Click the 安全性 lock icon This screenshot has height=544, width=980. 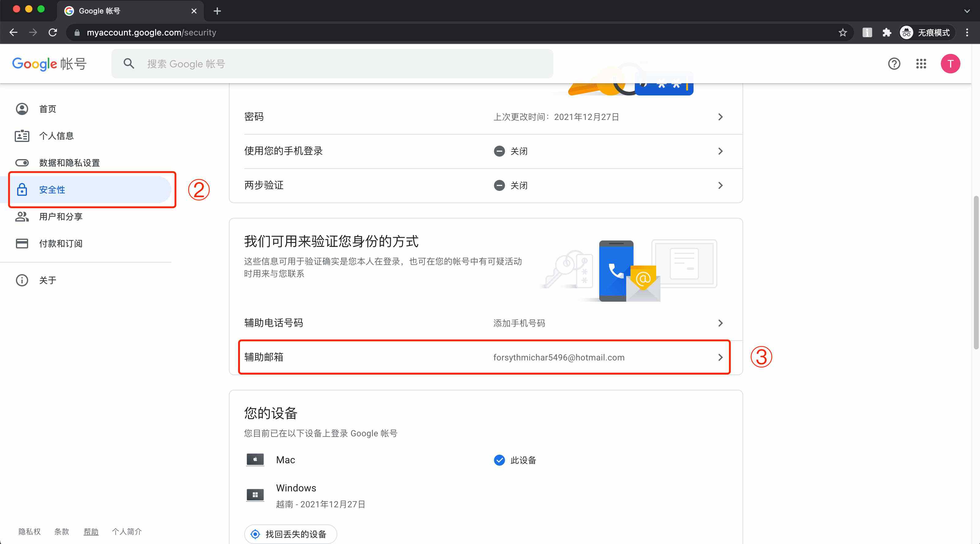coord(22,189)
